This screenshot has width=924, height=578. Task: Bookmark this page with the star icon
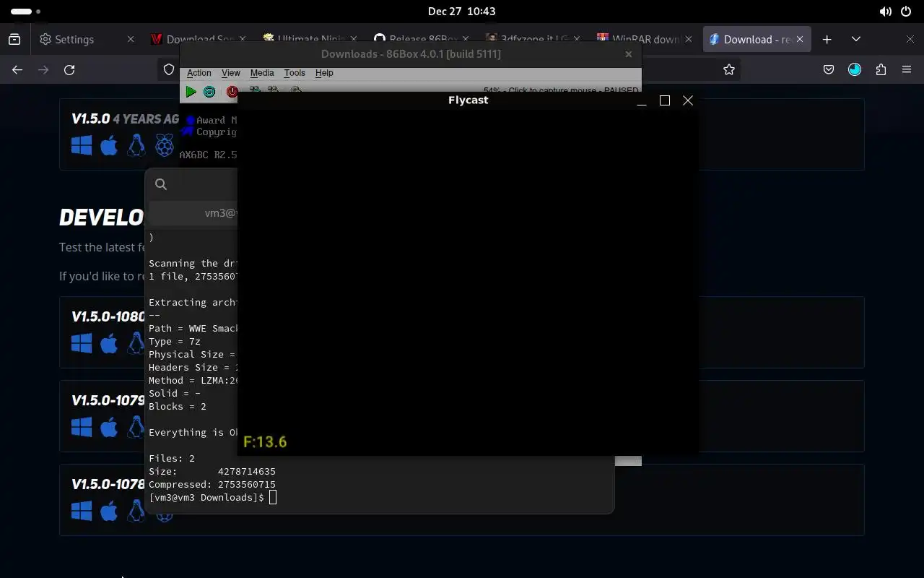[x=729, y=69]
